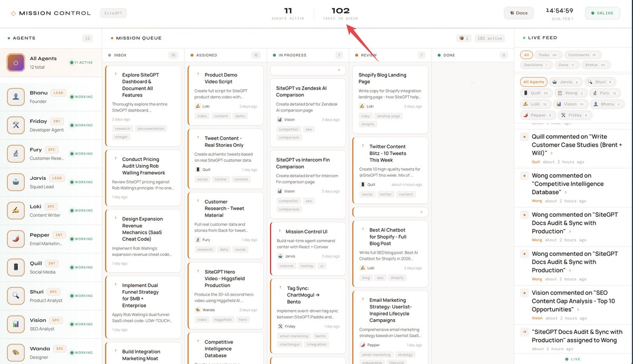Open Vision's bar-chart avatar in agents sidebar
Image resolution: width=633 pixels, height=364 pixels.
tap(16, 325)
